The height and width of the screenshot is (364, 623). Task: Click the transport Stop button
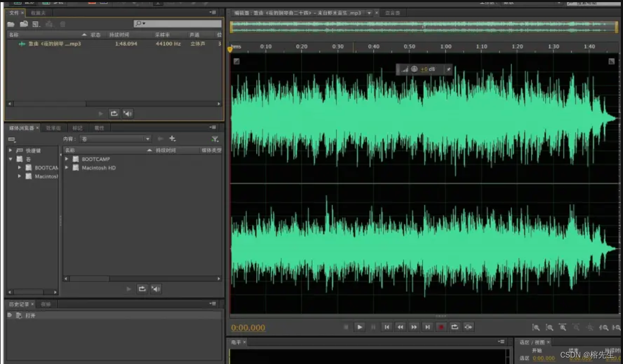tap(346, 327)
